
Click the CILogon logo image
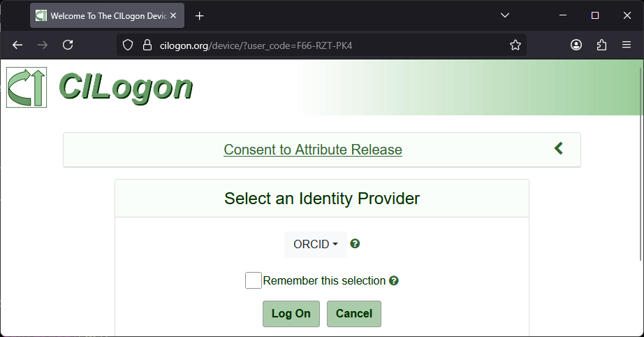pyautogui.click(x=27, y=87)
